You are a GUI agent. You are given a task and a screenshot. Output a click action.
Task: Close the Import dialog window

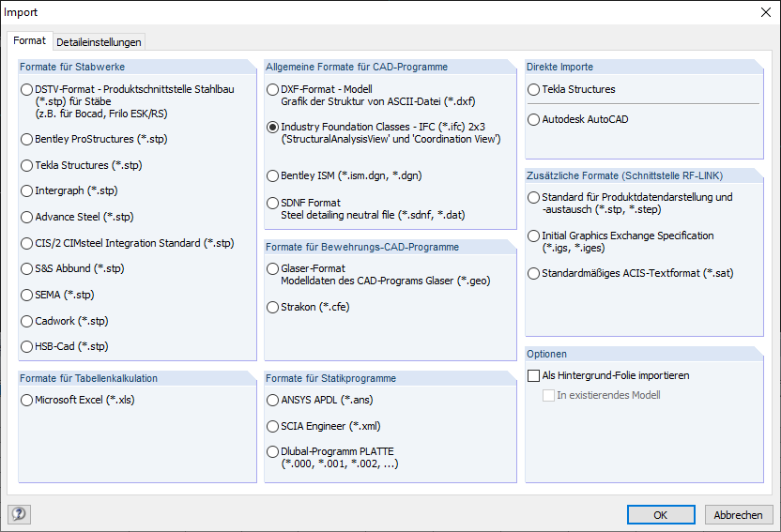(761, 12)
